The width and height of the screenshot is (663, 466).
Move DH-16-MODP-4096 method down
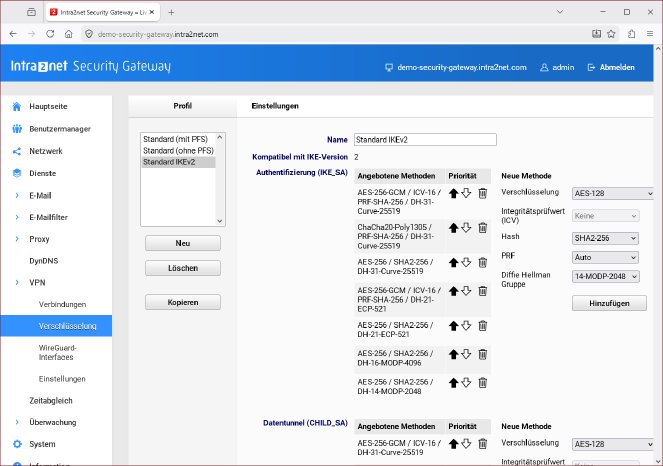coord(466,354)
